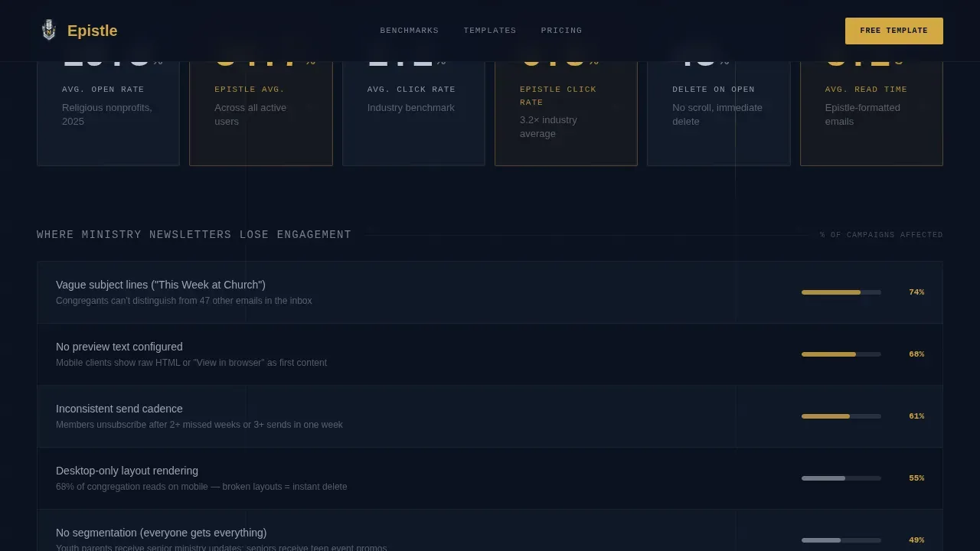Click the Free Template button
980x551 pixels.
tap(894, 31)
